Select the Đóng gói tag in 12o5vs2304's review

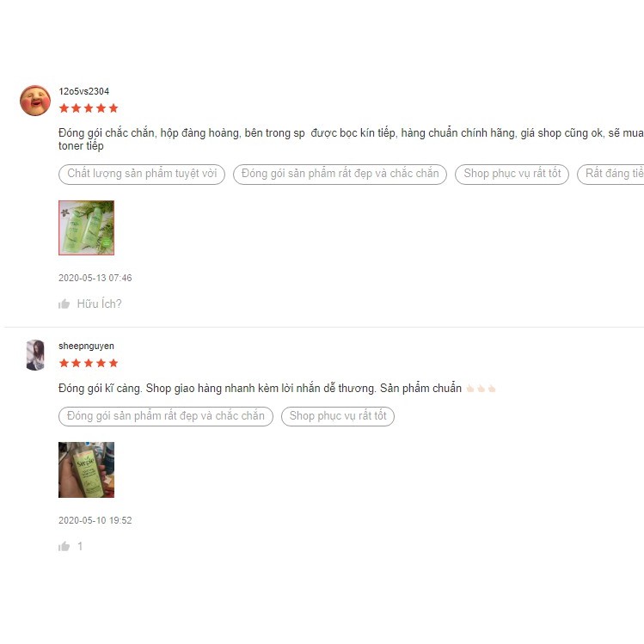[x=340, y=175]
